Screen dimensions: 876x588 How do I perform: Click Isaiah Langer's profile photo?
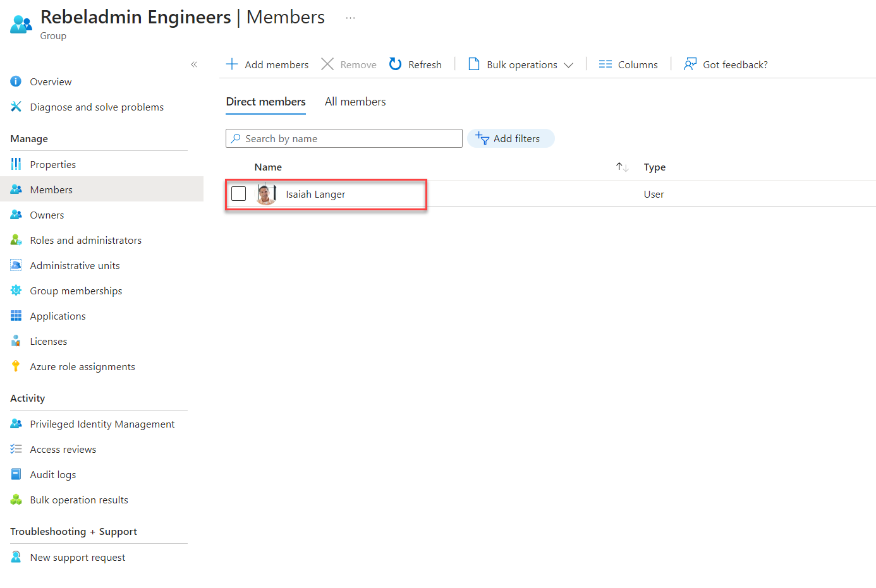point(267,194)
